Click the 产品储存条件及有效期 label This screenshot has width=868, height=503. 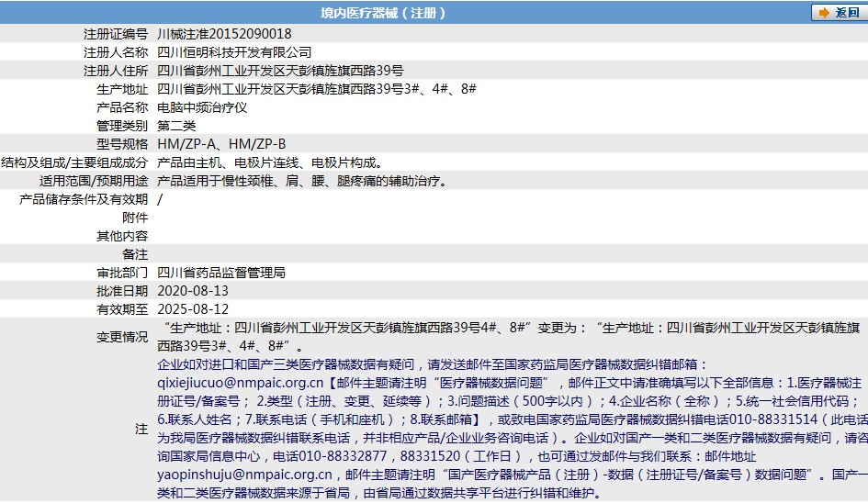(84, 198)
